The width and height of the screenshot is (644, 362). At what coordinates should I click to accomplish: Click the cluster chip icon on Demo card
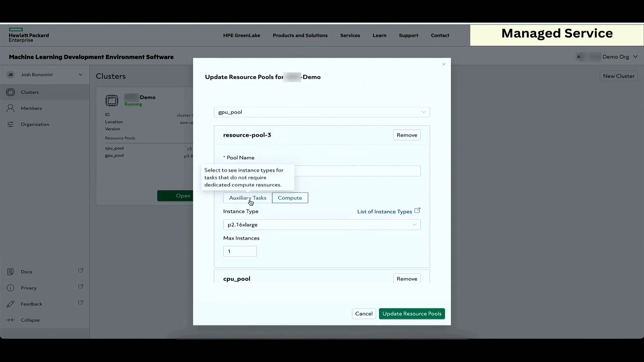(x=112, y=100)
